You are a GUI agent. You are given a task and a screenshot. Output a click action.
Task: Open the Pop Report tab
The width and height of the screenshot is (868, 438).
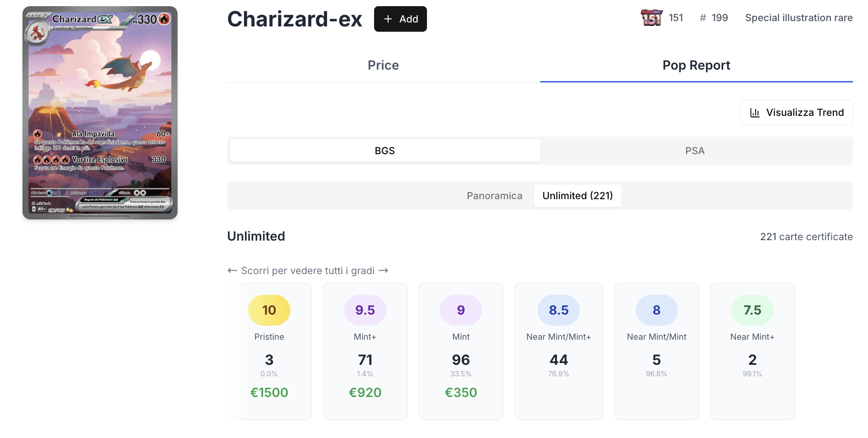[x=696, y=65]
